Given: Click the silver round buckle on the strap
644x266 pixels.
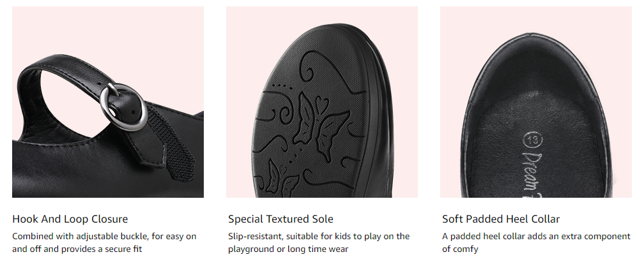Looking at the screenshot, I should (x=123, y=100).
